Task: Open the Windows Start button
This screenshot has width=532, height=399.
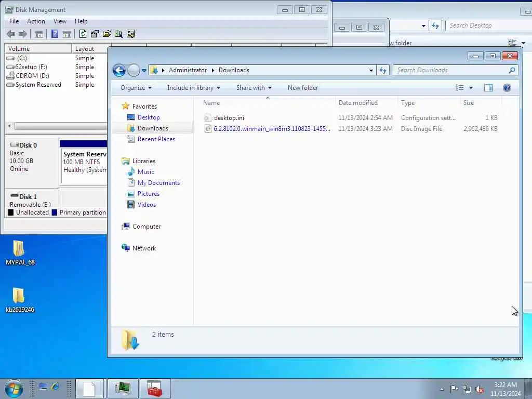Action: tap(14, 389)
